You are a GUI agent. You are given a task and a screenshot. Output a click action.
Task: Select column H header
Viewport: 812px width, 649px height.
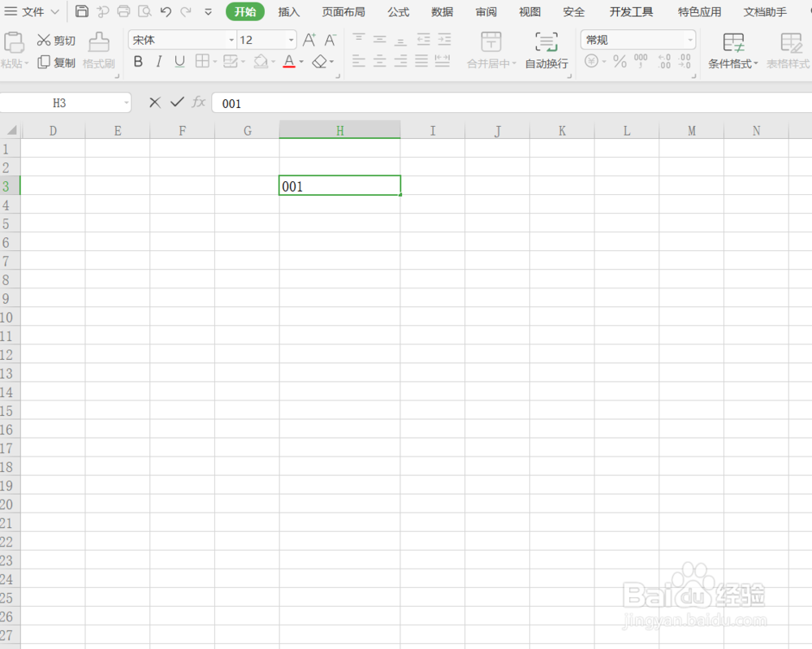click(339, 130)
